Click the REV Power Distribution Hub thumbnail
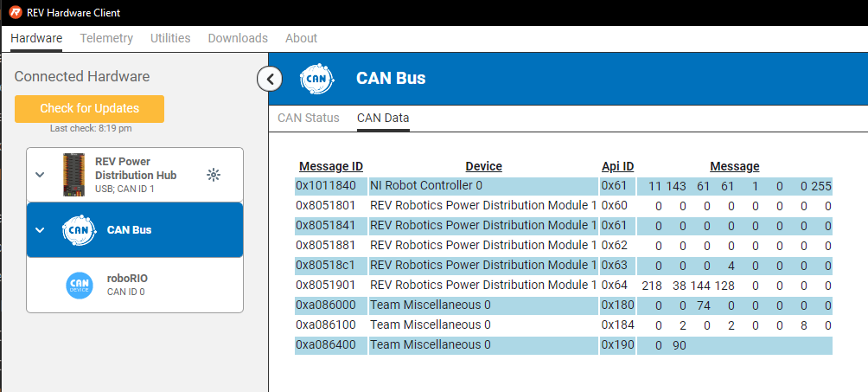Viewport: 868px width, 392px height. [x=75, y=175]
